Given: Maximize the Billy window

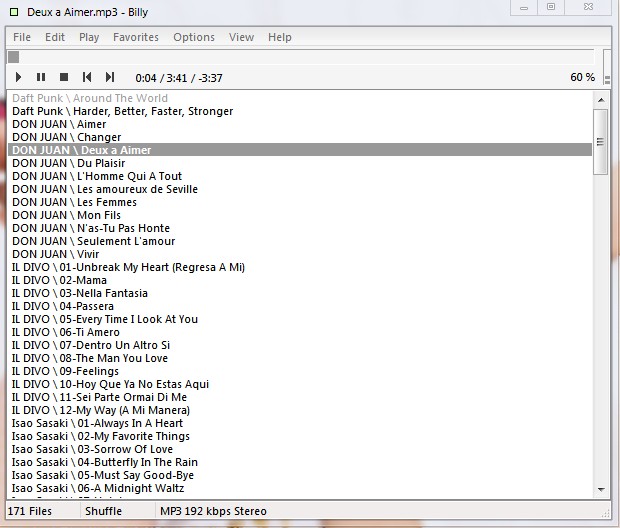Looking at the screenshot, I should pos(551,7).
